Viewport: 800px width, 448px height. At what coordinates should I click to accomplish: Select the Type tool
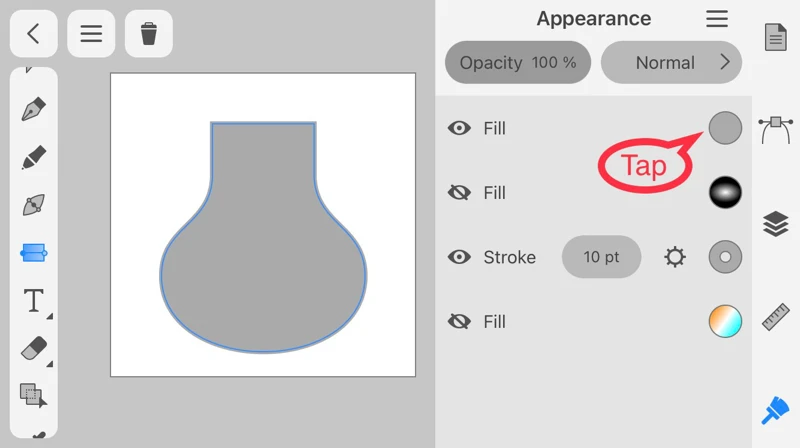[x=34, y=300]
